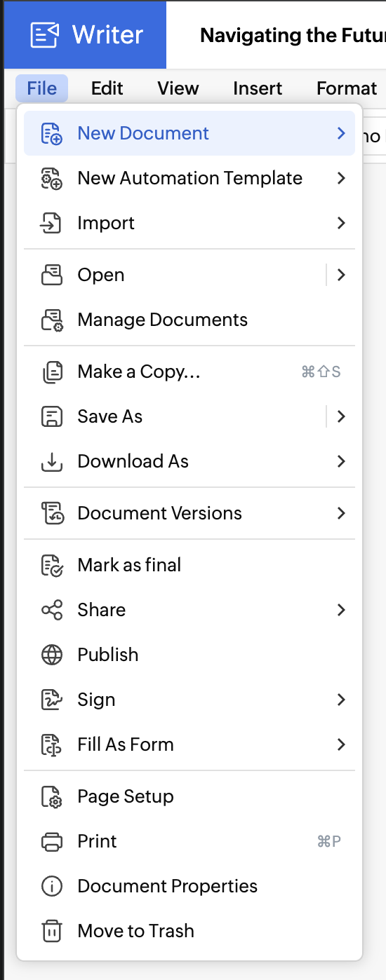Image resolution: width=386 pixels, height=980 pixels.
Task: Click the New Document icon
Action: point(52,133)
